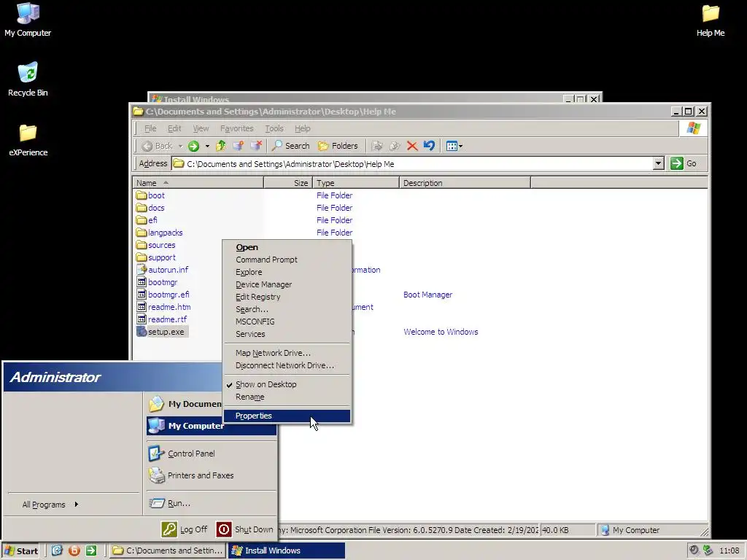Select the bootmgr.efi file
The image size is (747, 560).
pyautogui.click(x=163, y=295)
